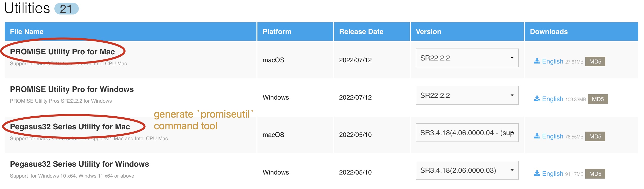Screen dimensions: 644x189
Task: Select 'Pegasus32 Series Utility for Windows' title
Action: pos(79,164)
